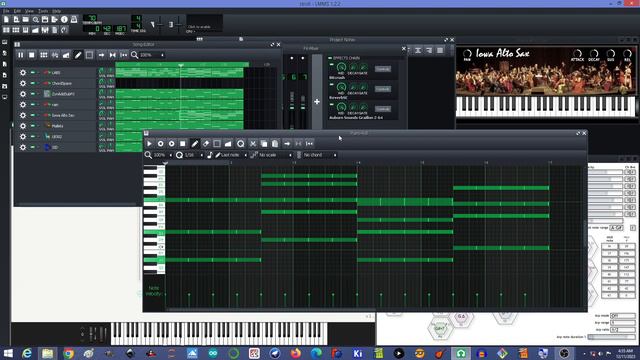Open the Edit menu
Image resolution: width=640 pixels, height=360 pixels.
17,11
